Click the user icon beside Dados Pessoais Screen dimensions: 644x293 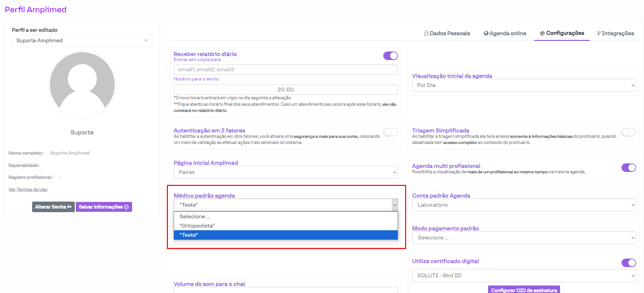tap(426, 33)
